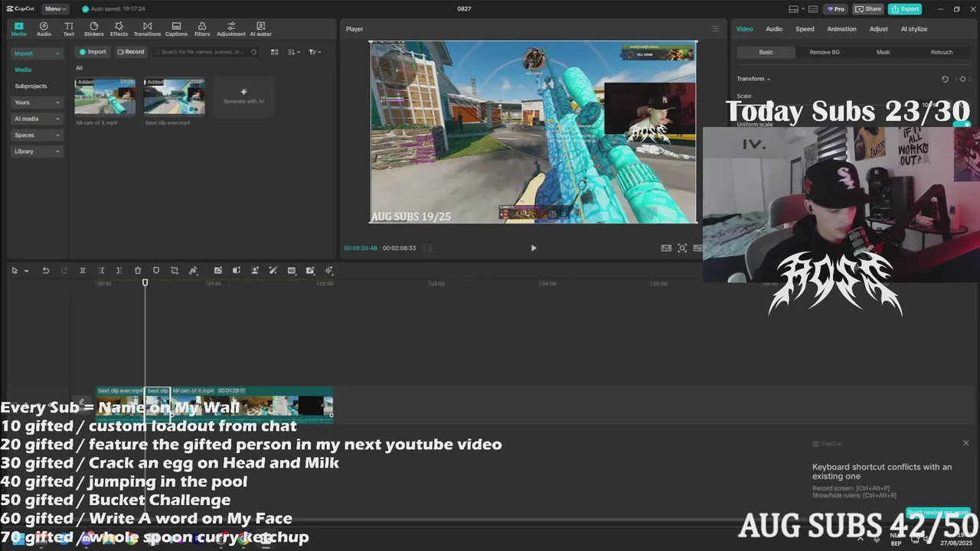Open the Adjustment panel
The height and width of the screenshot is (551, 980).
click(231, 29)
